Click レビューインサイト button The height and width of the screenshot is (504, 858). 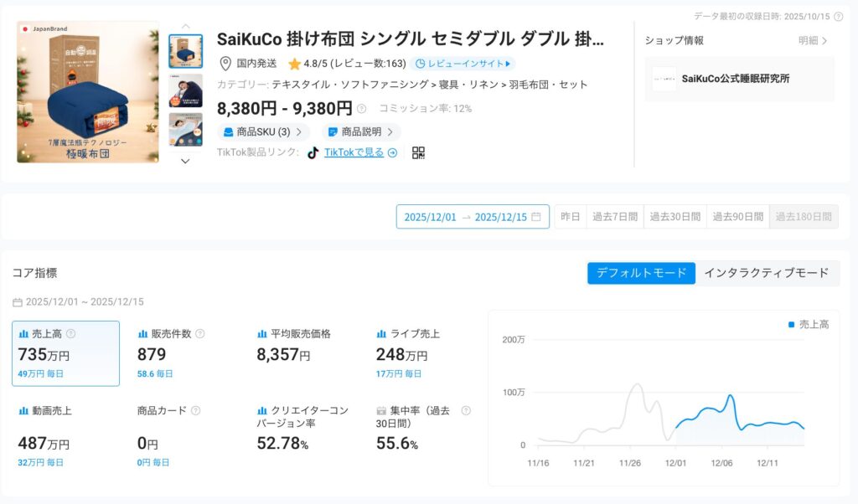tap(463, 64)
